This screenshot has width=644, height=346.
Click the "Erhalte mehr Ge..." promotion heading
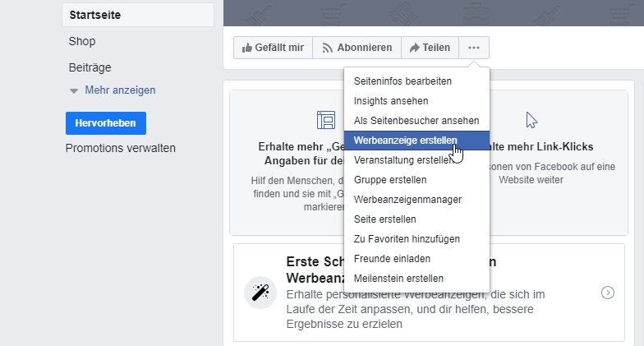(x=301, y=154)
